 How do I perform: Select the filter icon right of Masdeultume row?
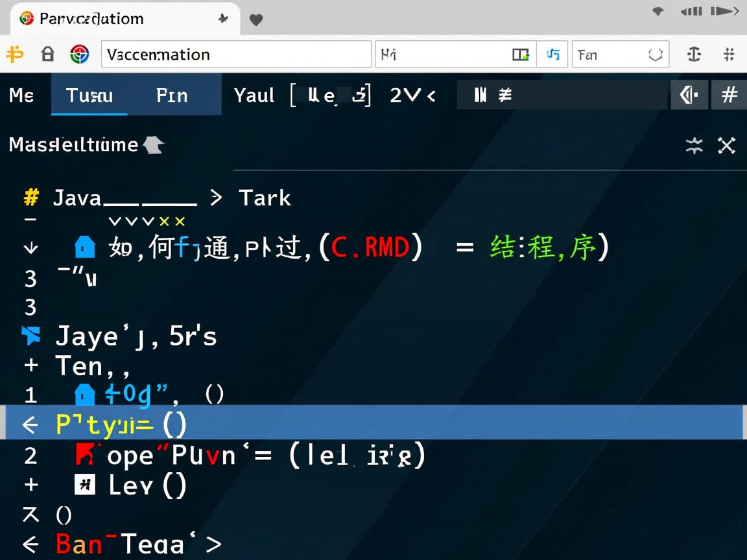(x=694, y=145)
